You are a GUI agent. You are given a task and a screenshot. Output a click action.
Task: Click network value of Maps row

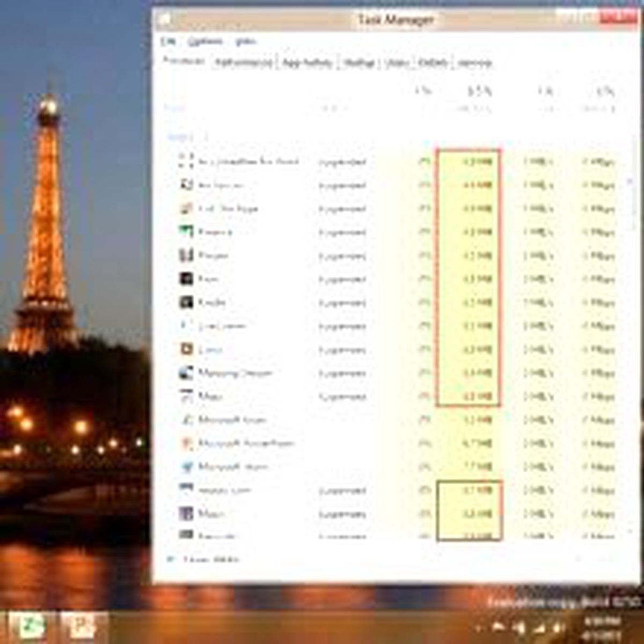(x=599, y=397)
